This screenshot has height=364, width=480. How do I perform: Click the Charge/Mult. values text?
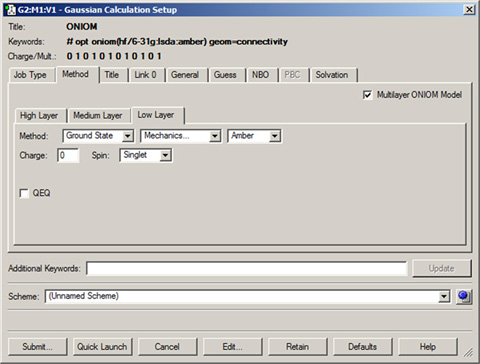pos(114,56)
